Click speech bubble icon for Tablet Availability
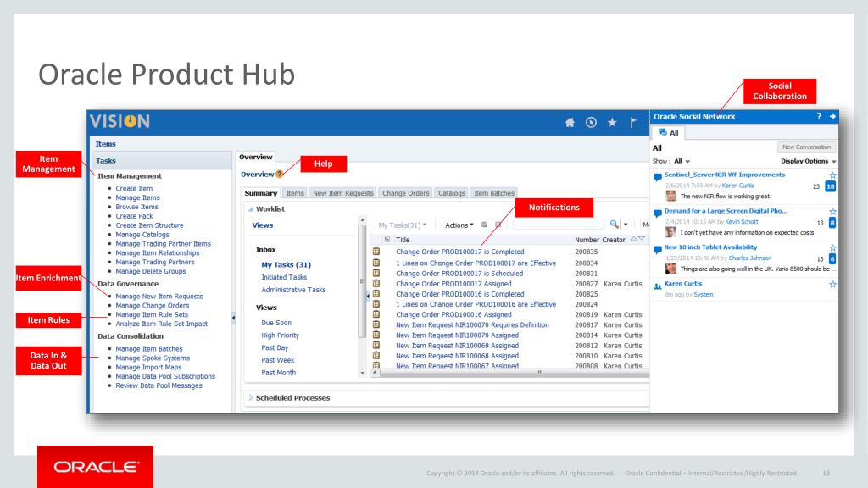Viewport: 868px width, 488px height. (657, 250)
